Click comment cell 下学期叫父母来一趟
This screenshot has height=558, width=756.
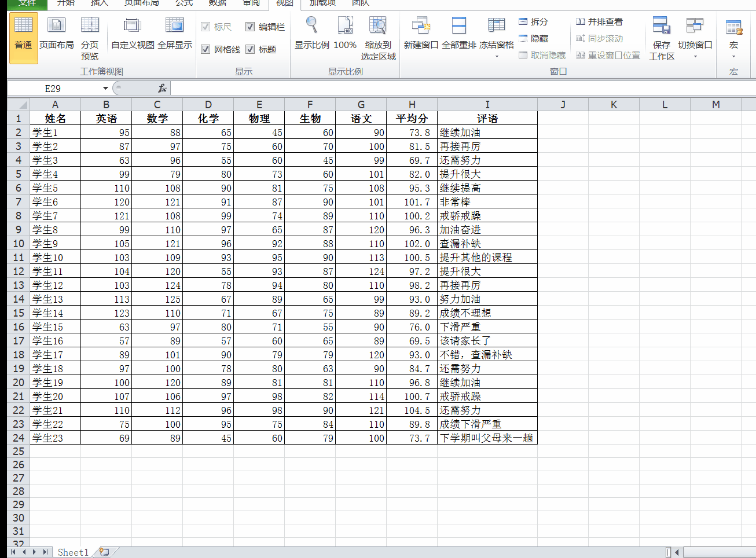click(487, 438)
